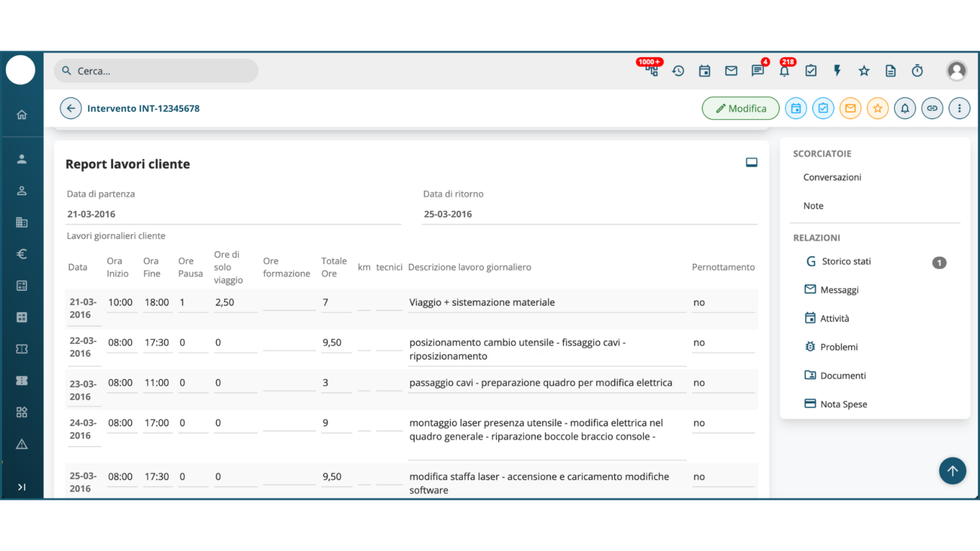Screen dimensions: 980x551
Task: Click the Modifica edit button
Action: (741, 108)
